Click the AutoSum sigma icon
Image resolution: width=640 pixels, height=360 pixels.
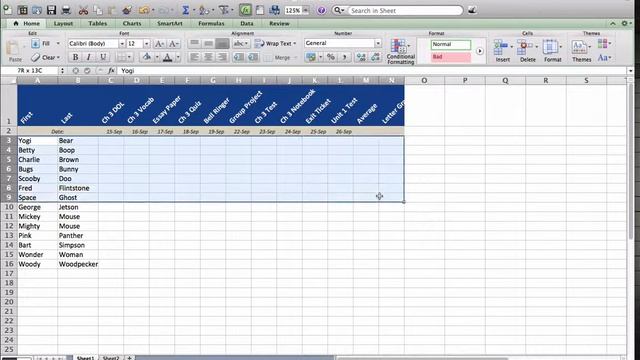pyautogui.click(x=185, y=10)
